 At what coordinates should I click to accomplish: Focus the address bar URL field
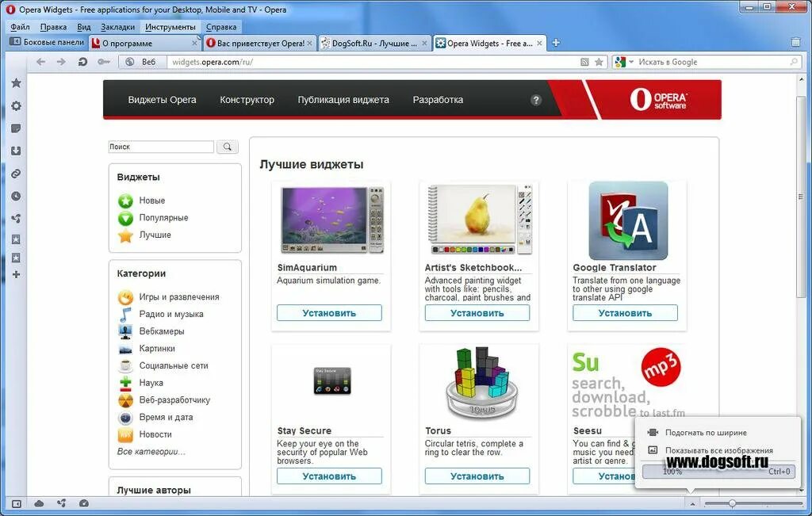tap(373, 62)
